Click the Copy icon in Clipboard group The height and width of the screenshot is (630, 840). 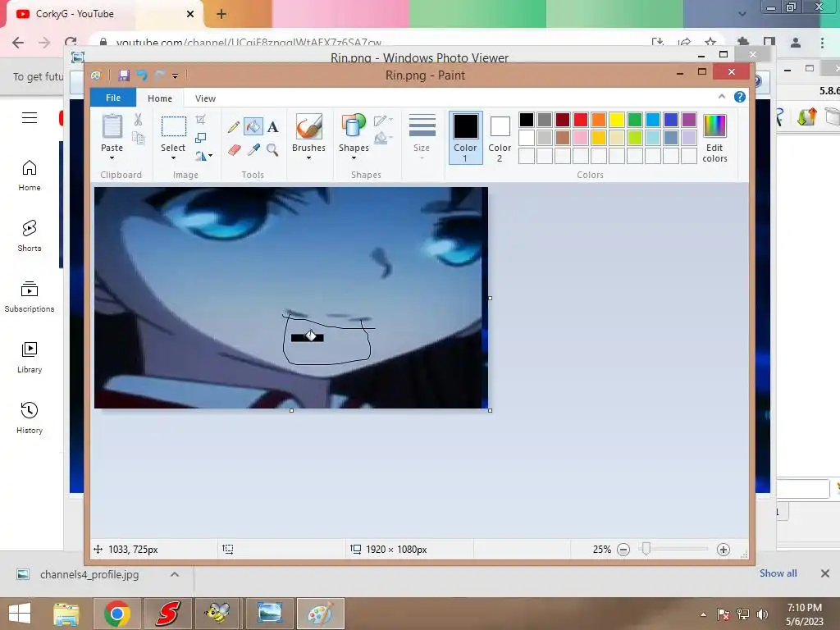(138, 138)
